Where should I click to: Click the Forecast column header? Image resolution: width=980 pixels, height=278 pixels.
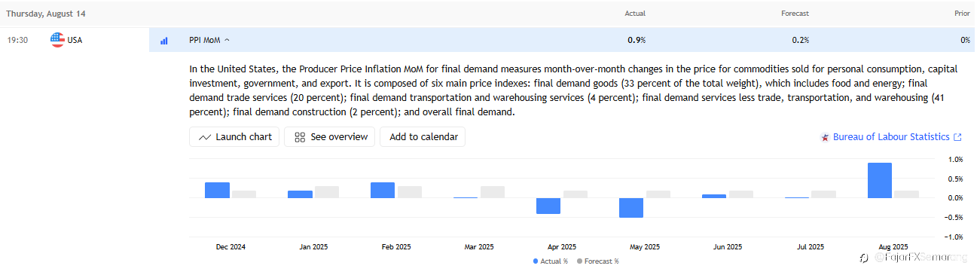(x=795, y=13)
